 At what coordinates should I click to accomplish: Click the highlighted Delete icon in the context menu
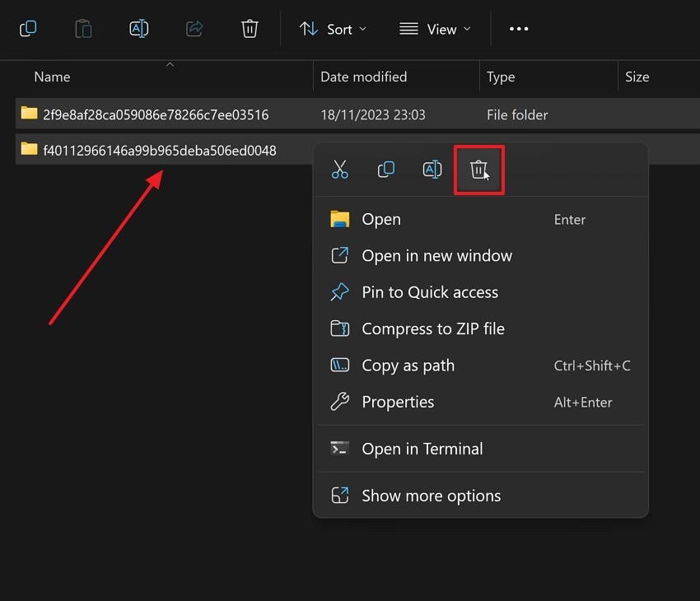tap(478, 170)
